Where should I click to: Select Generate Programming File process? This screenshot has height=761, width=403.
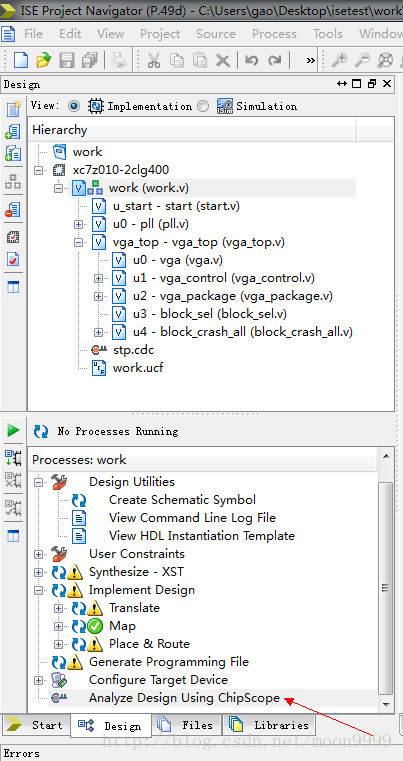click(169, 662)
